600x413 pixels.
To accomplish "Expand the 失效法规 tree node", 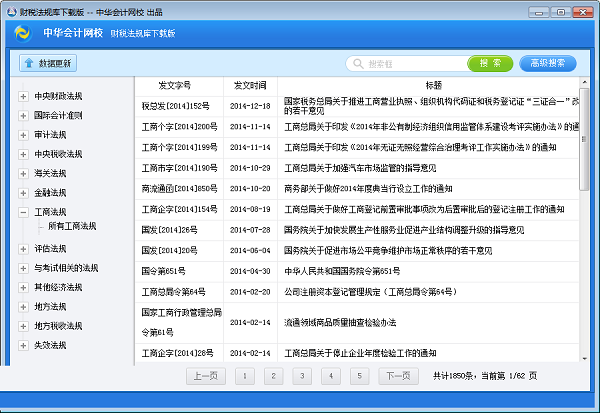I will (23, 345).
